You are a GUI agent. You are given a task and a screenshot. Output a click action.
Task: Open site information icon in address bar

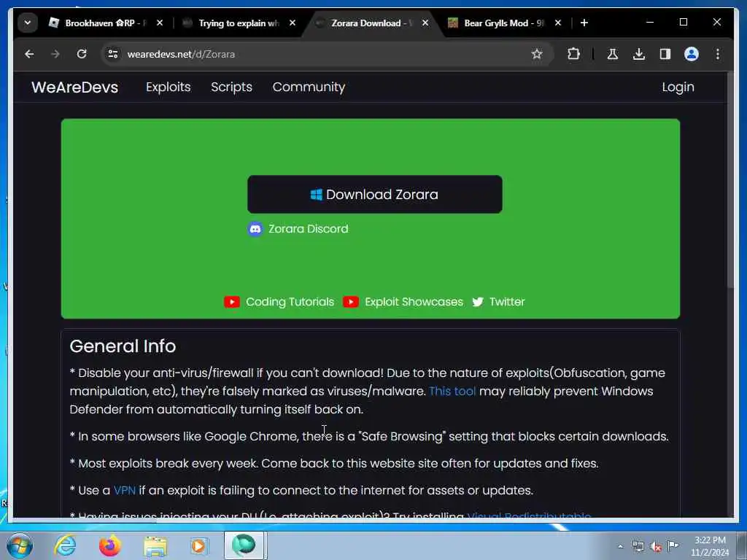[x=113, y=54]
